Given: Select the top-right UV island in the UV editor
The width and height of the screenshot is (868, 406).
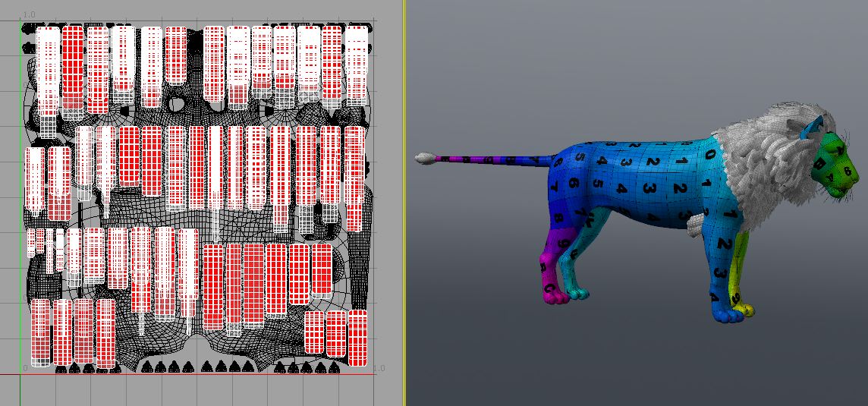Looking at the screenshot, I should [x=357, y=65].
